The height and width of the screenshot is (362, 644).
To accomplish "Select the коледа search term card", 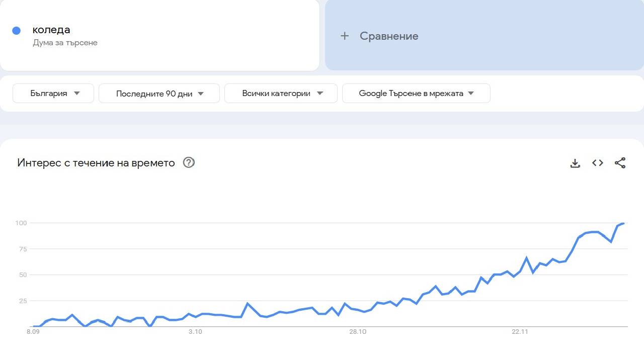I will pos(159,35).
